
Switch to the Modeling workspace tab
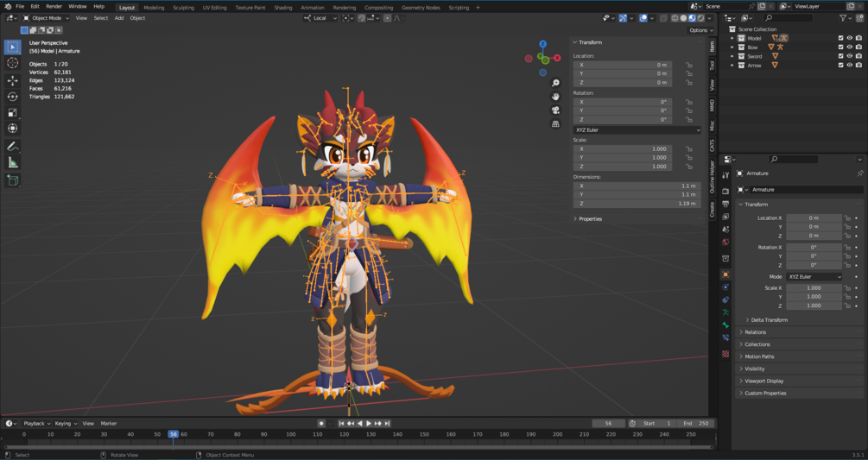154,8
